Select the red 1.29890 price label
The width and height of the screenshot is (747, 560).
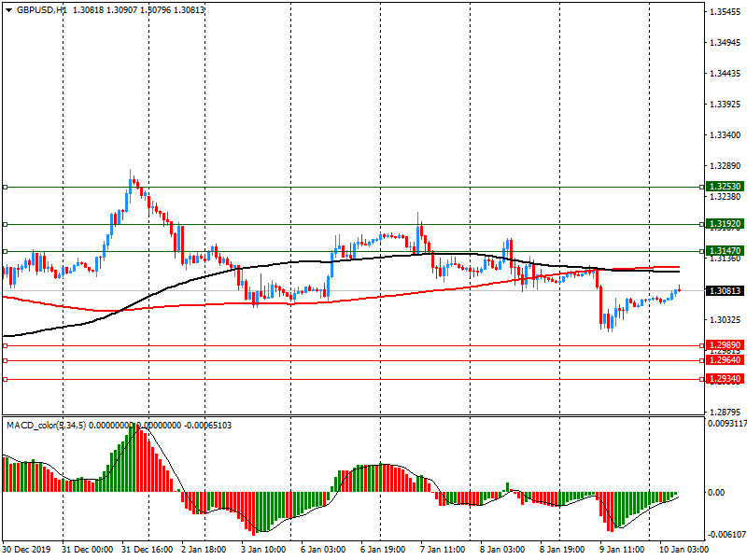[725, 345]
